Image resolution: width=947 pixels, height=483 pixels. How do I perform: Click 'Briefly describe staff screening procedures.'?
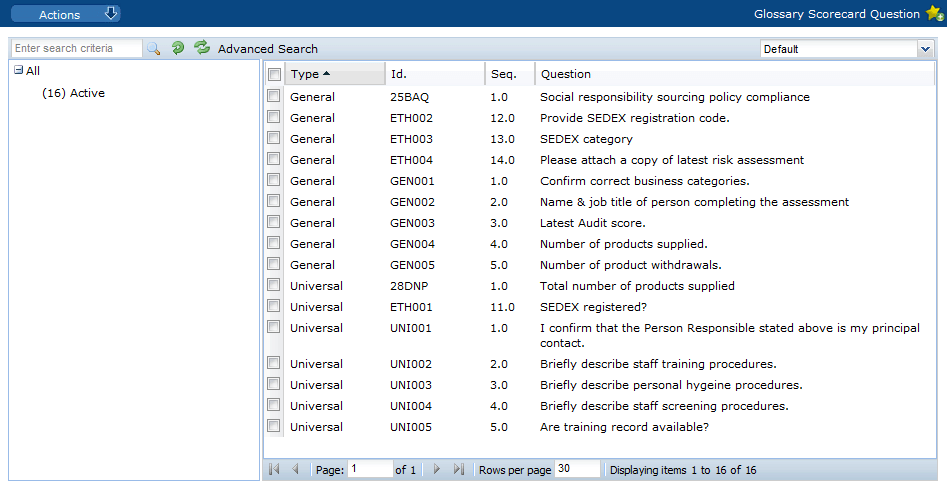[x=664, y=406]
